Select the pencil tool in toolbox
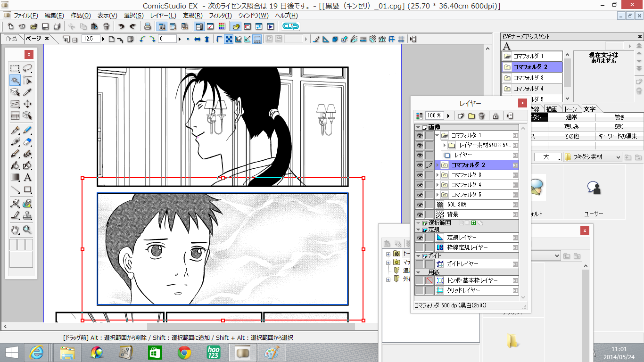 coord(27,129)
